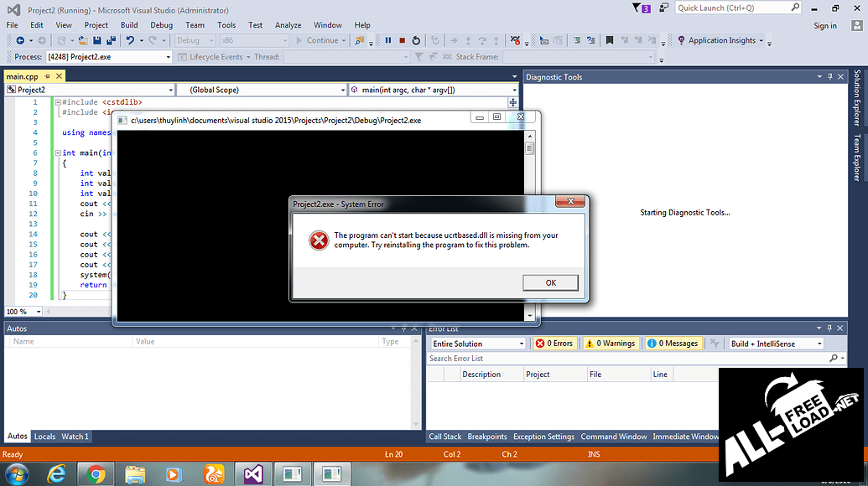
Task: Click Navigate Backward arrow icon
Action: click(x=20, y=40)
